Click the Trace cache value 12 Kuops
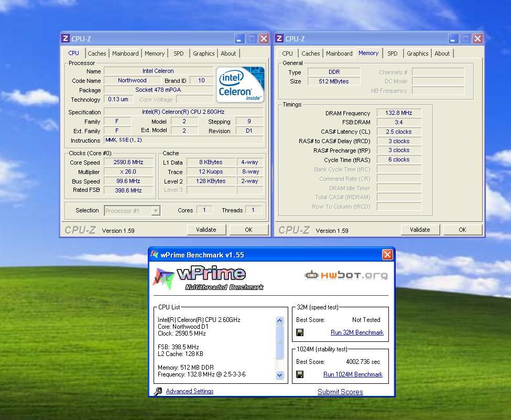Viewport: 511px width, 420px height. click(211, 171)
